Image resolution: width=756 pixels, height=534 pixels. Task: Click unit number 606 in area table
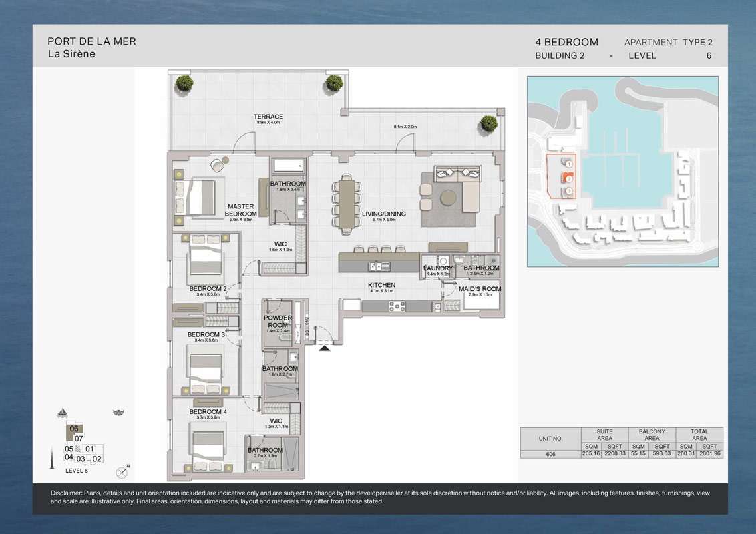[550, 454]
